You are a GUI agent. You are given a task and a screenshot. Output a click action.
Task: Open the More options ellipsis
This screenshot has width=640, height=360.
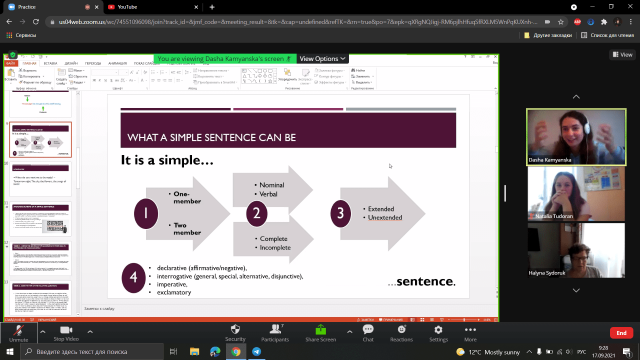(x=470, y=329)
